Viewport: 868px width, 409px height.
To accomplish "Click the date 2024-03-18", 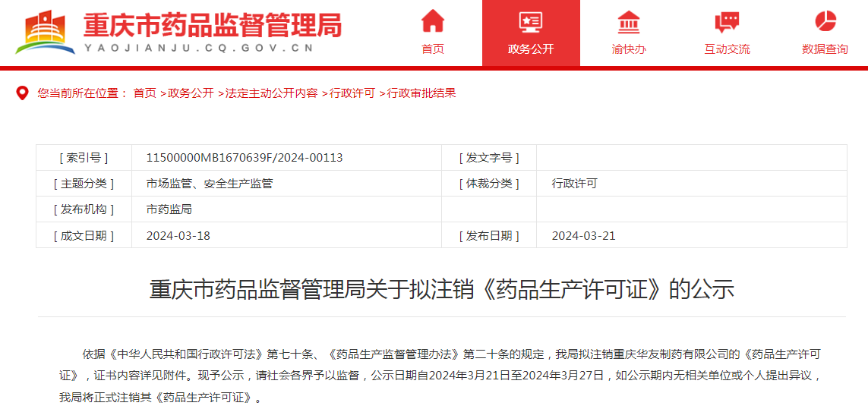I will (x=178, y=236).
